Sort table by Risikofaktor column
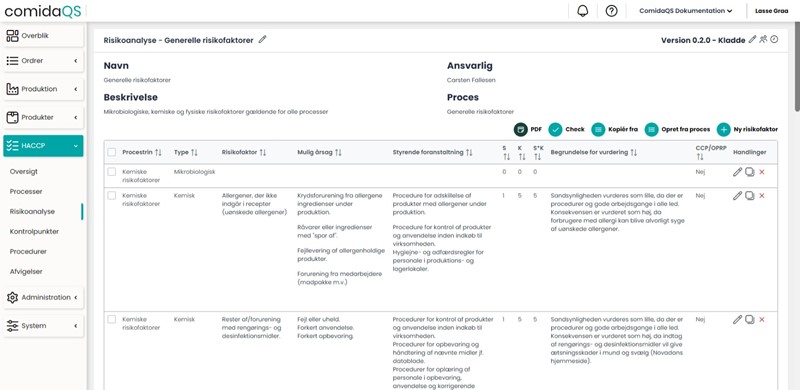 244,152
